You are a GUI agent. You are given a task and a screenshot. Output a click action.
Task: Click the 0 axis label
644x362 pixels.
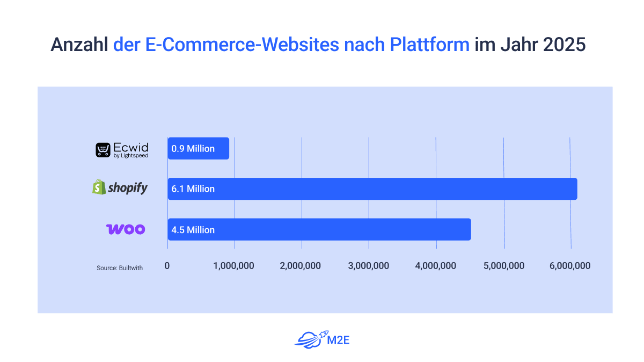tap(167, 266)
